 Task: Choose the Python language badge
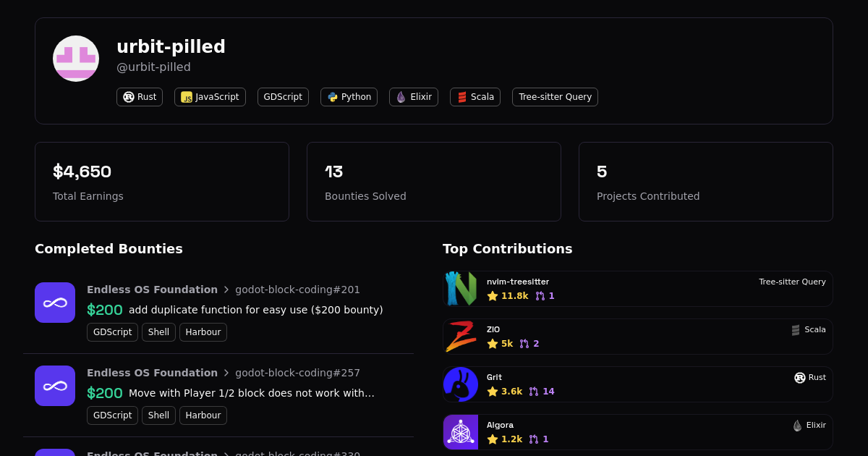[x=349, y=97]
